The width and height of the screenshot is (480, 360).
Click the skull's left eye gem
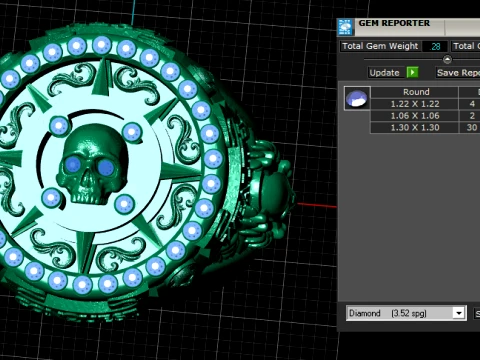pos(73,165)
